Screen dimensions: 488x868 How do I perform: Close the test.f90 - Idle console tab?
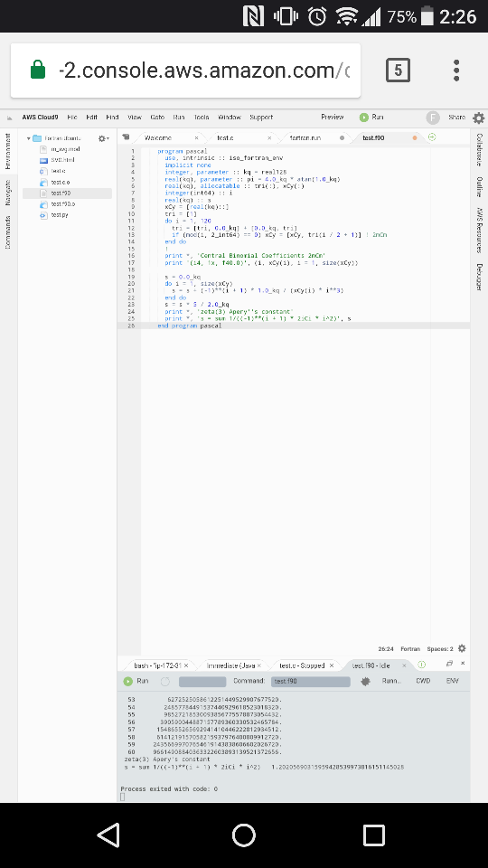point(404,665)
